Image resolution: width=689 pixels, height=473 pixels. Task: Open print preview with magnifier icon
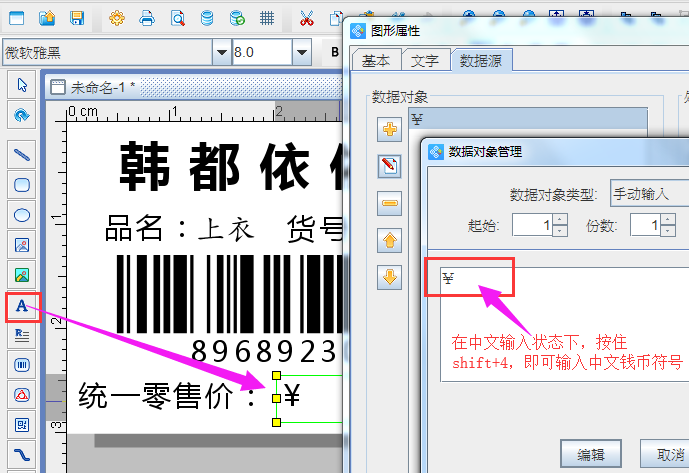[x=177, y=18]
